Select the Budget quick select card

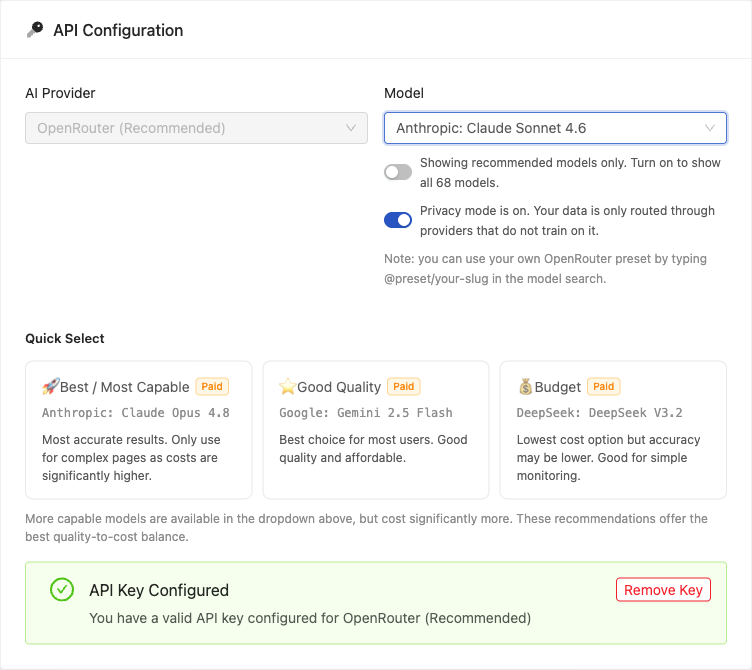pyautogui.click(x=613, y=430)
